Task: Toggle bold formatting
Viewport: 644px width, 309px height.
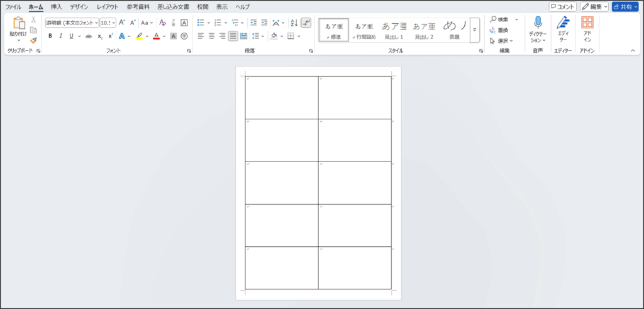Action: tap(50, 36)
